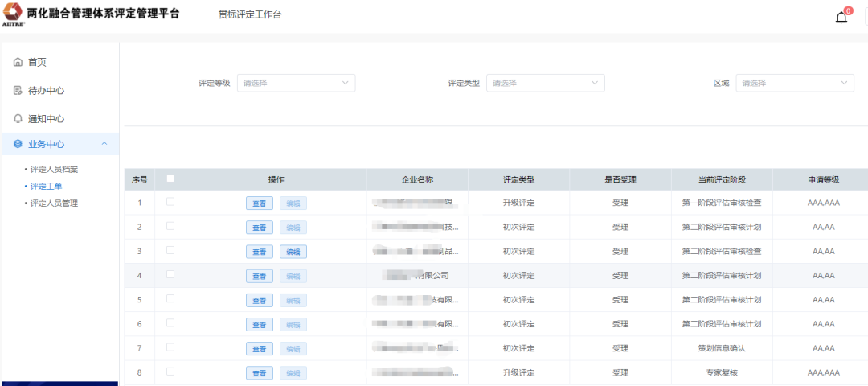Image resolution: width=868 pixels, height=386 pixels.
Task: Toggle the select-all checkbox in table header
Action: click(170, 179)
